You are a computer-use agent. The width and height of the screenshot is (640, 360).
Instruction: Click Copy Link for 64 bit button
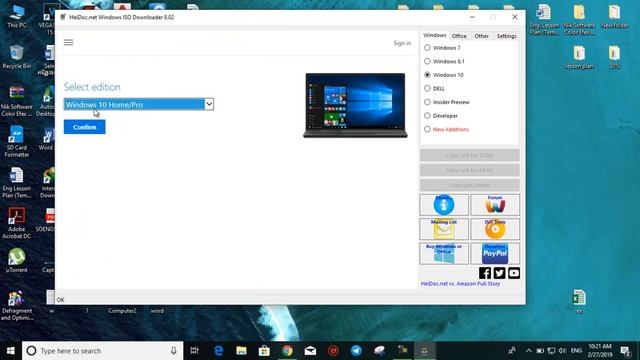coord(469,170)
